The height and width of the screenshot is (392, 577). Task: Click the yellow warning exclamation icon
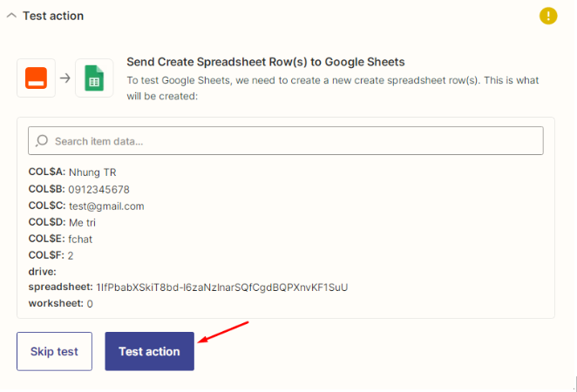coord(548,16)
